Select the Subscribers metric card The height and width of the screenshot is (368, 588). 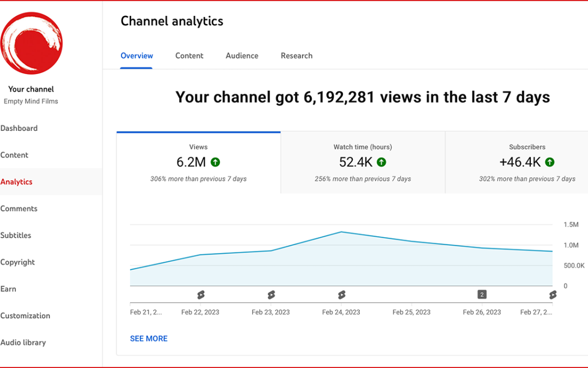517,162
